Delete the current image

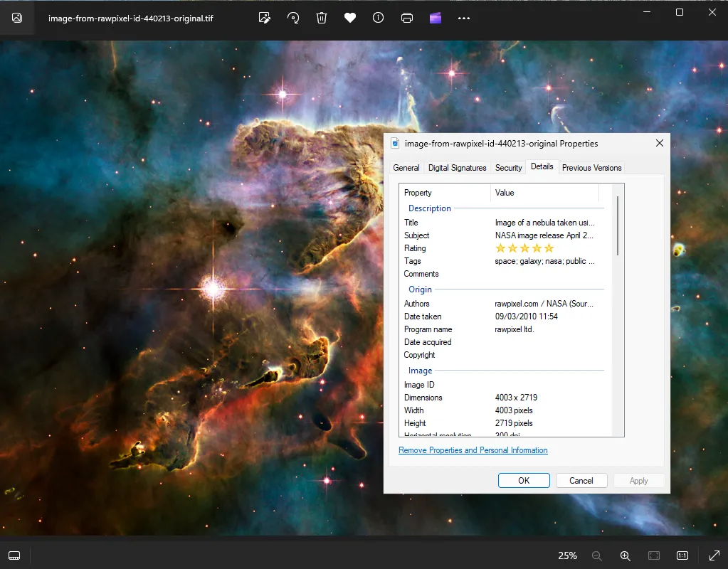[321, 18]
